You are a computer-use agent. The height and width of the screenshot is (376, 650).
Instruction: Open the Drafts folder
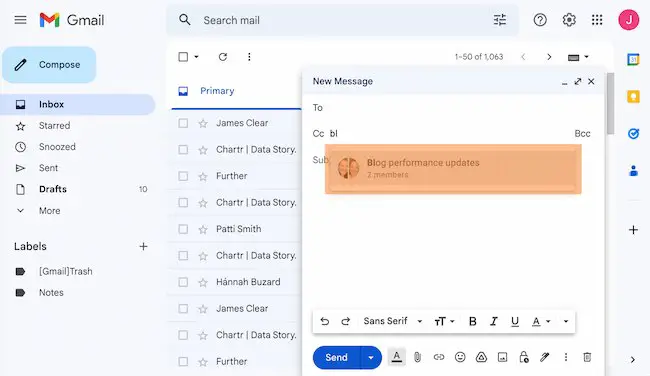[x=53, y=189]
